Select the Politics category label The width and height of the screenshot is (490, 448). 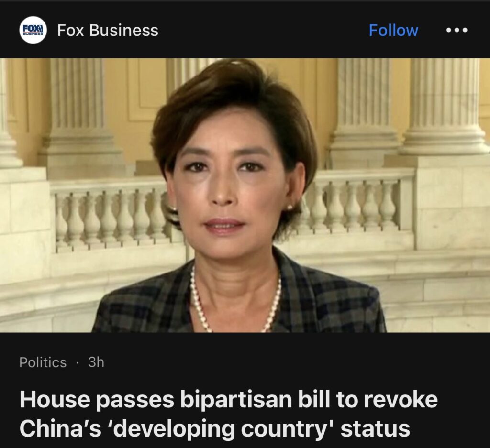(x=43, y=362)
